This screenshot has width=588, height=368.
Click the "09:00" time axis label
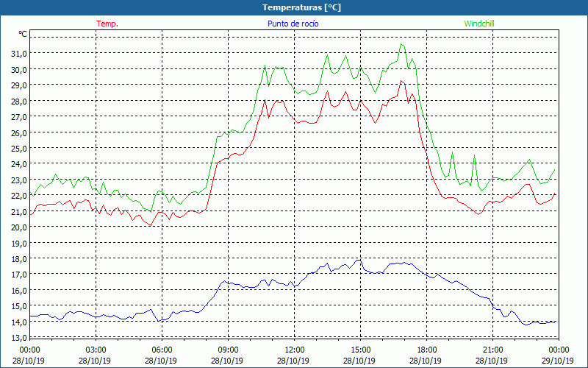tap(228, 350)
